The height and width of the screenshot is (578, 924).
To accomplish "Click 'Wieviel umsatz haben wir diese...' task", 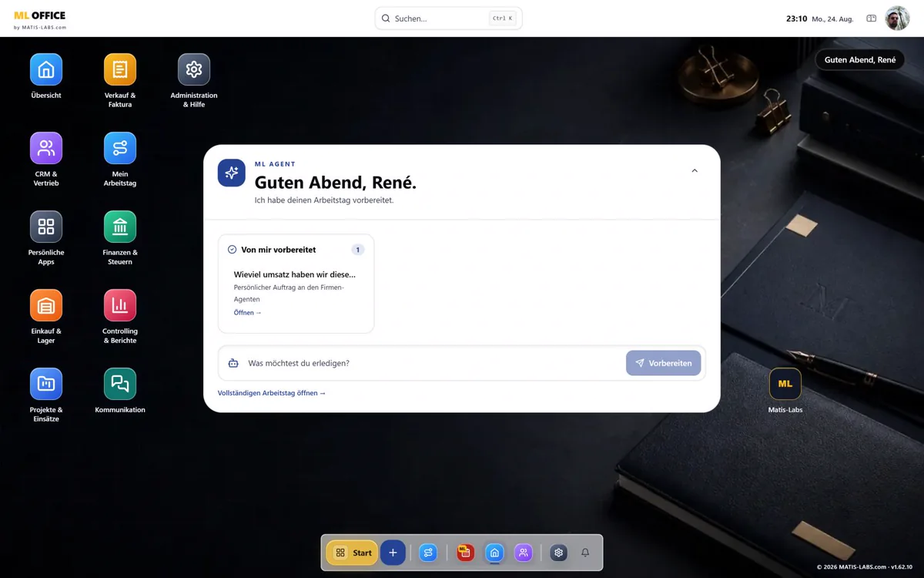I will coord(295,274).
